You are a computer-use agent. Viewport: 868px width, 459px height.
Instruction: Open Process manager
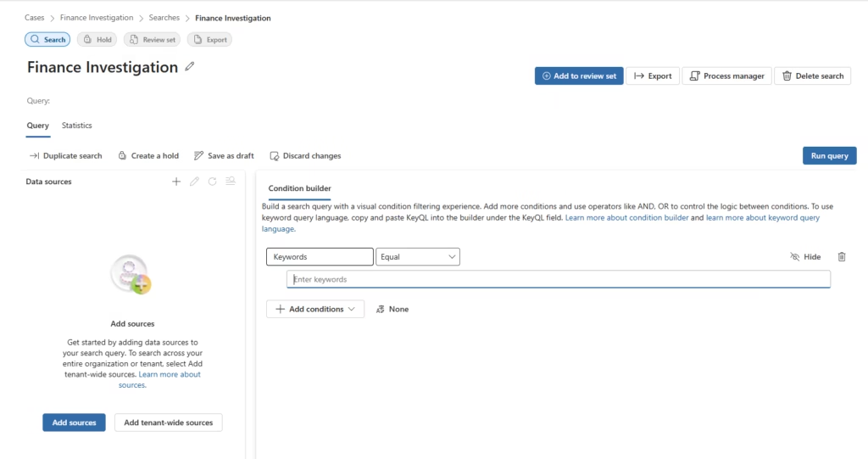[x=726, y=76]
